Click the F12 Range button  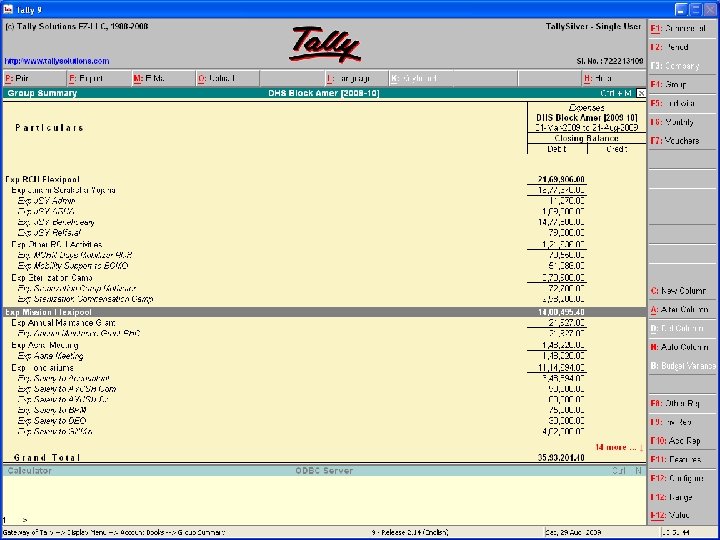point(682,497)
